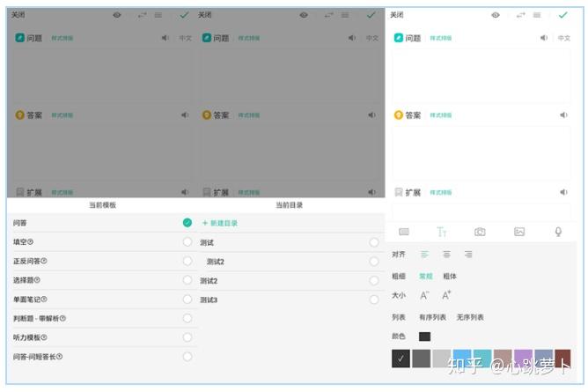Viewport: 588px width, 392px height.
Task: Select the 判断题 - 带解析 template radio
Action: [187, 319]
